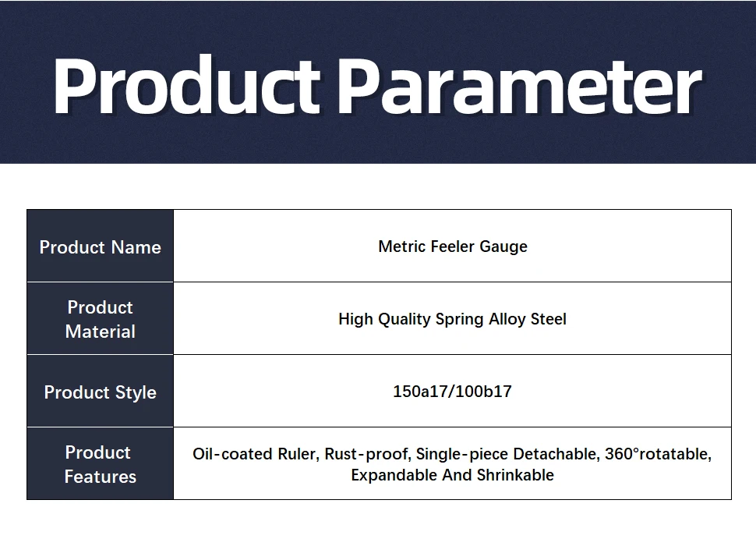The image size is (756, 539).
Task: Select the "Product Style" label cell
Action: click(101, 392)
